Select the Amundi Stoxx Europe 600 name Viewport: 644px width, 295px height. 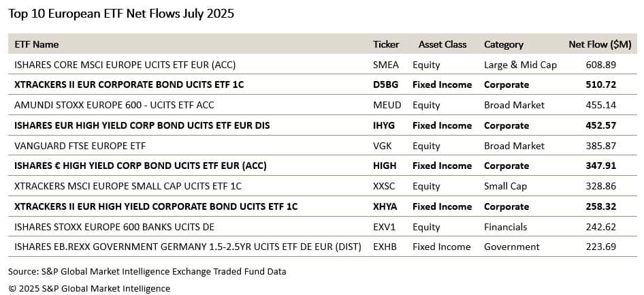(x=114, y=105)
